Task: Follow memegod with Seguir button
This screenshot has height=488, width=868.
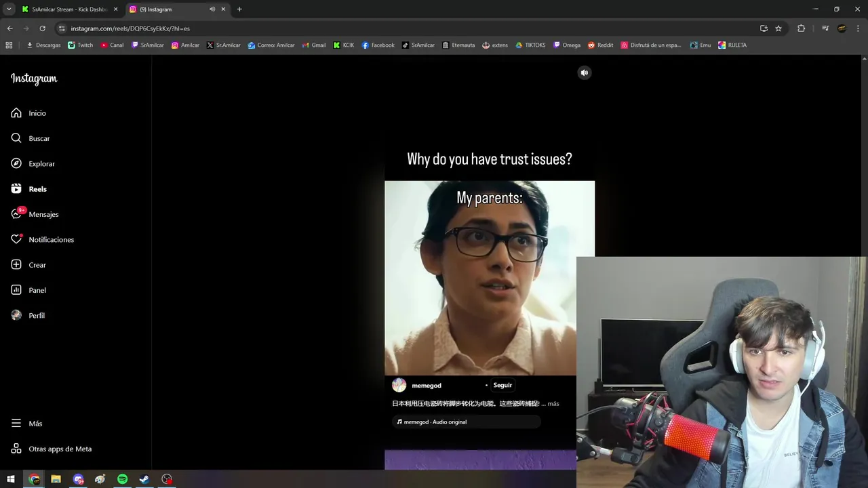Action: (502, 385)
